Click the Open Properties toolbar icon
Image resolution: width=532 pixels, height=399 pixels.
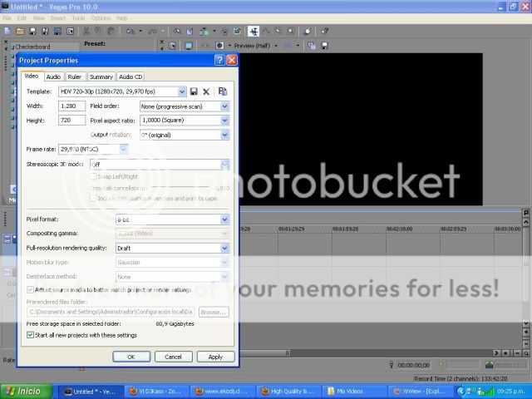tap(70, 32)
